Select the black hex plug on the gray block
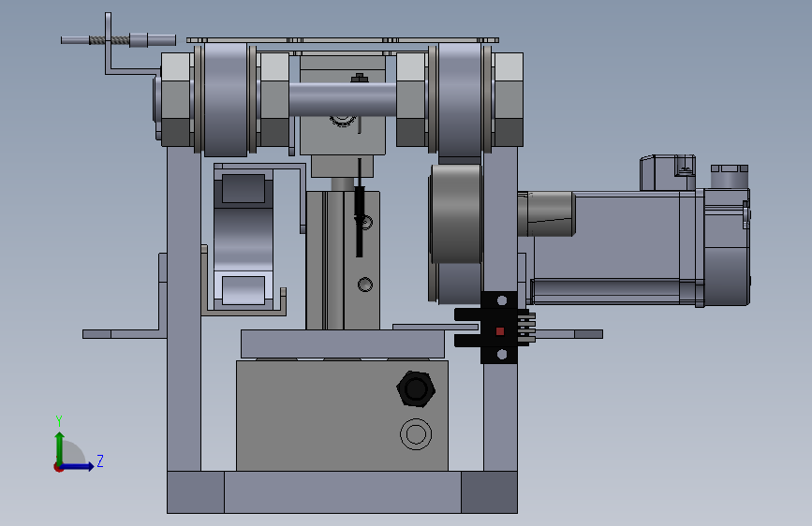Screen dimensions: 812x526 coord(416,388)
